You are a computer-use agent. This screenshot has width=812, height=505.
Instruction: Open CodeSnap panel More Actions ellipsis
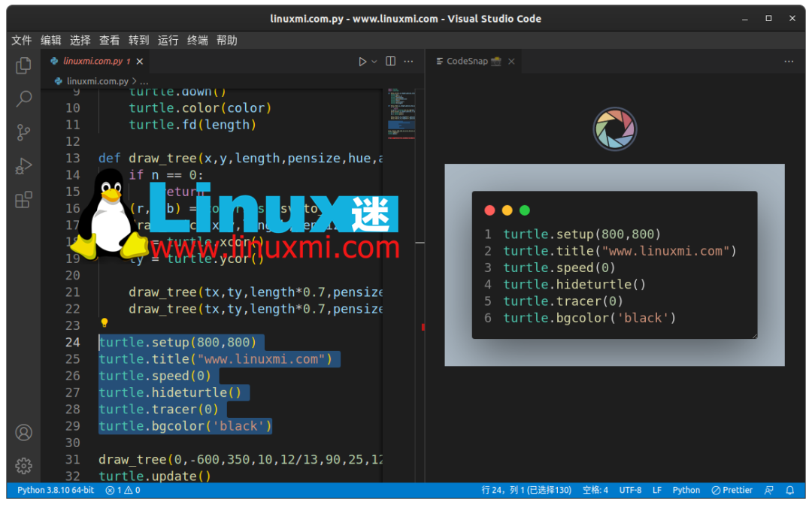click(x=789, y=62)
